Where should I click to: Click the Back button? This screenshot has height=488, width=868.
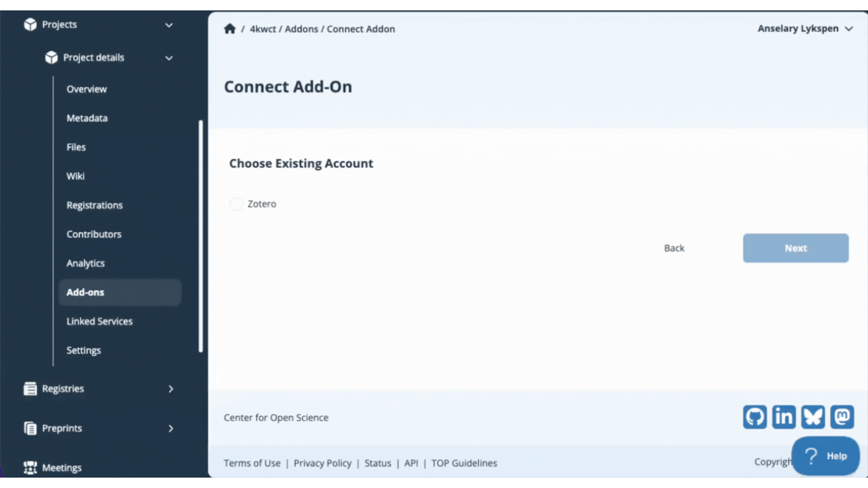coord(674,248)
